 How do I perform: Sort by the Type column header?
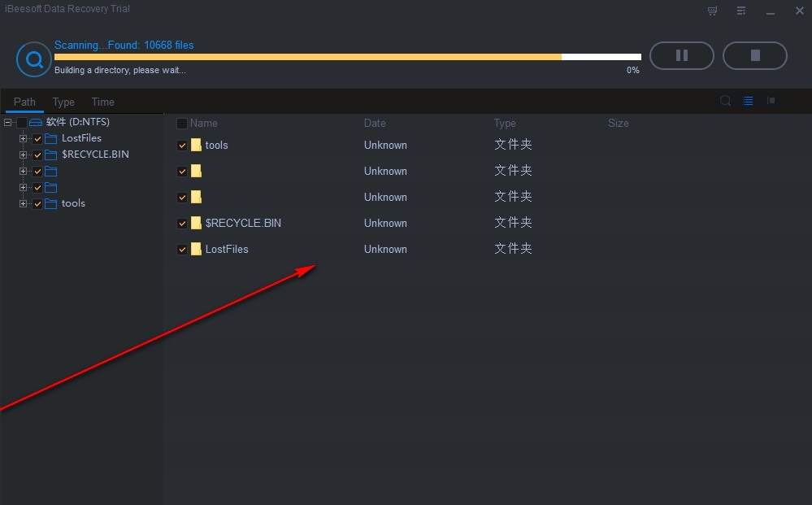tap(505, 124)
